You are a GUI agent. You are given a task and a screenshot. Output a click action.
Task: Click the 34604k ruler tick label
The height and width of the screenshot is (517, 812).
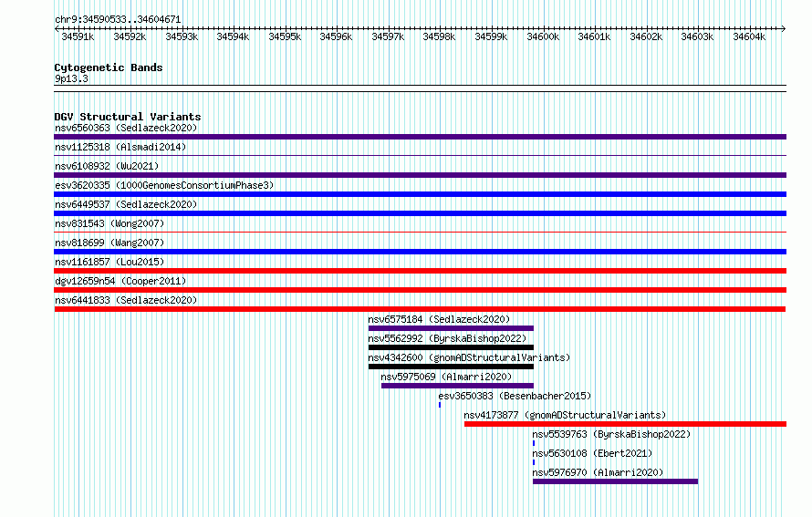pyautogui.click(x=749, y=36)
